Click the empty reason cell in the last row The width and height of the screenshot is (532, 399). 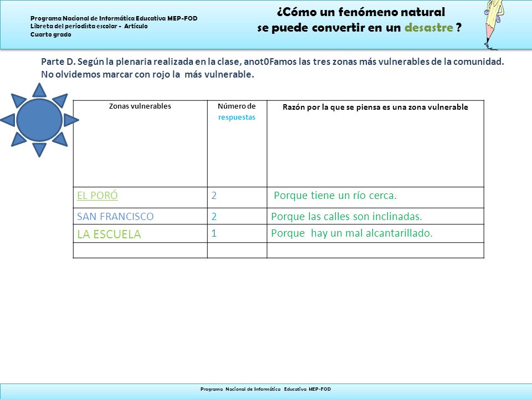[x=375, y=250]
